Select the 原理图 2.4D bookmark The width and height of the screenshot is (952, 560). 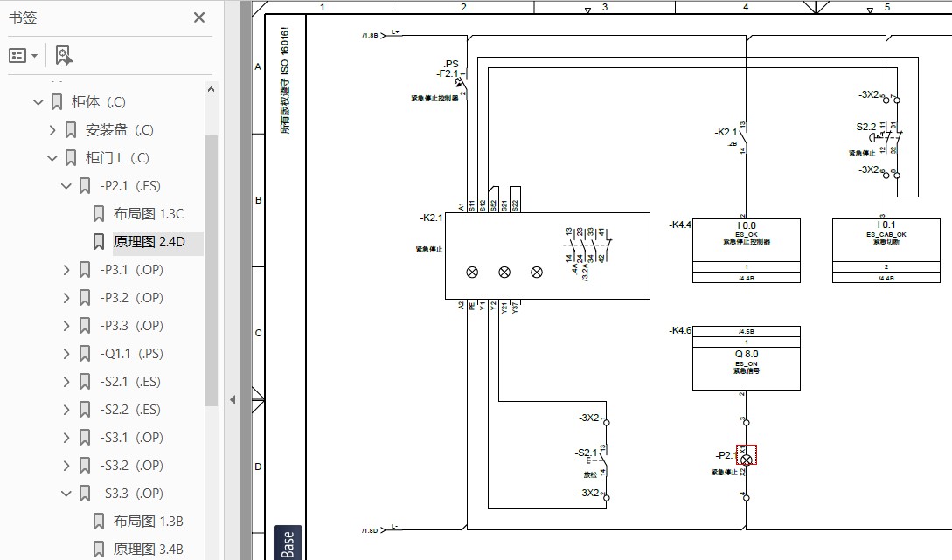(149, 241)
